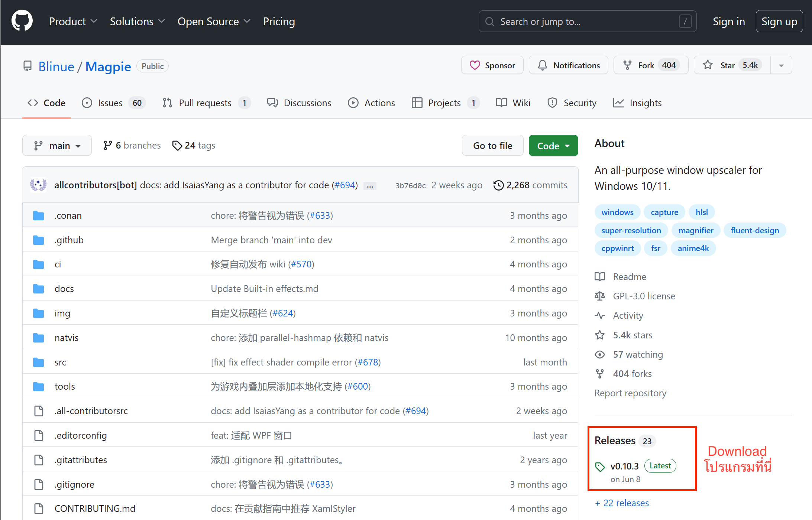Click the Sponsor heart button
The width and height of the screenshot is (812, 520).
click(x=492, y=65)
